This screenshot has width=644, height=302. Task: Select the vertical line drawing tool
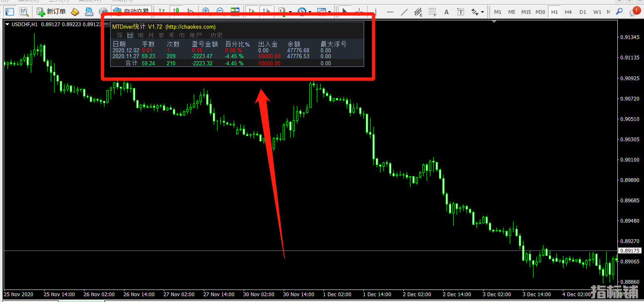(x=376, y=12)
